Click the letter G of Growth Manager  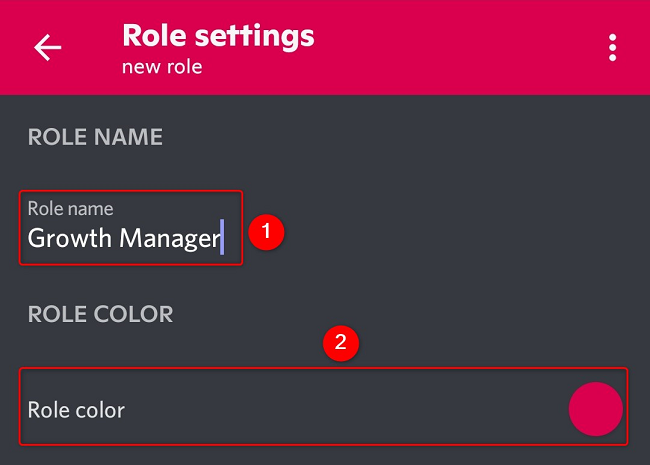click(36, 239)
